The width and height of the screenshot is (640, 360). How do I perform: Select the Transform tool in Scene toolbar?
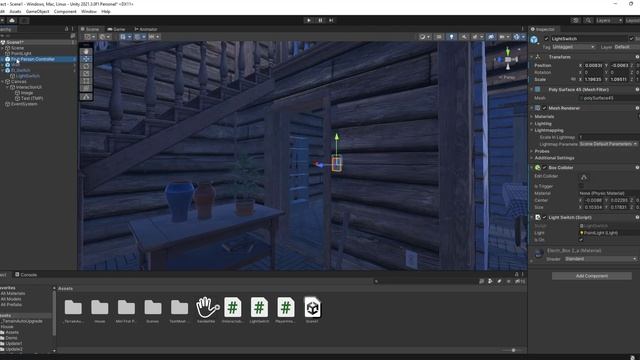coord(86,89)
